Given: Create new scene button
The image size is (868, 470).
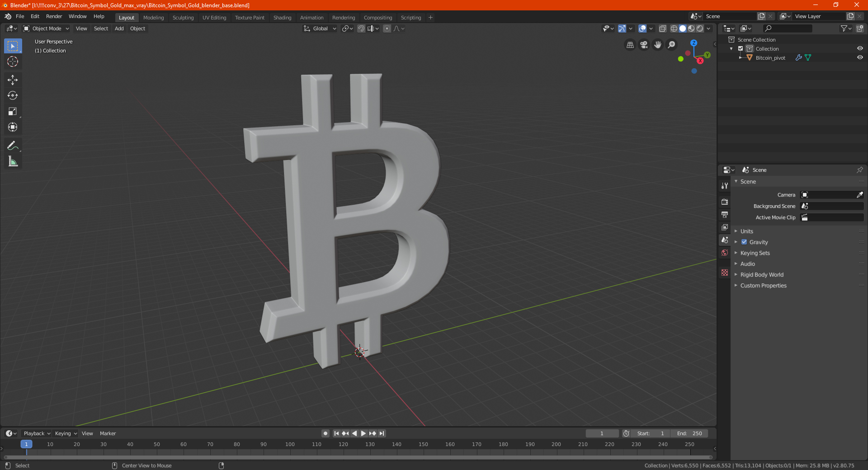Looking at the screenshot, I should pyautogui.click(x=761, y=16).
